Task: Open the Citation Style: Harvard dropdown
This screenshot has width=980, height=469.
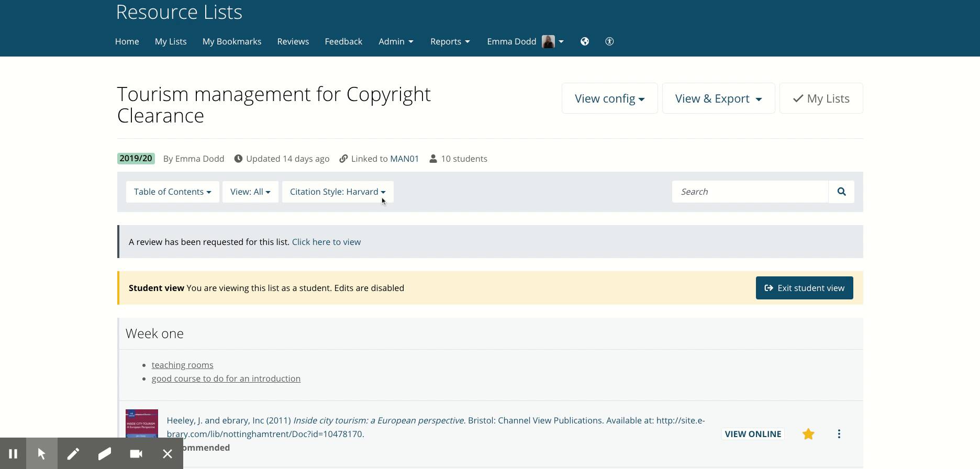Action: (x=338, y=192)
